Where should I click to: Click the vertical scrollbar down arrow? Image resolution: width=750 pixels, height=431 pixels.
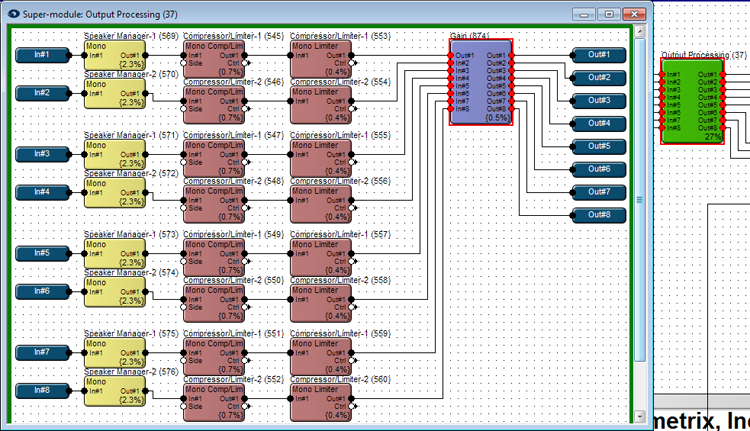point(640,417)
